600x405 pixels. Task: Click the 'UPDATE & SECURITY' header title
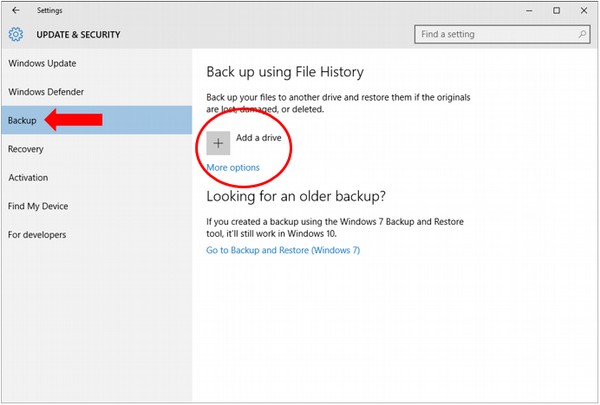[77, 35]
